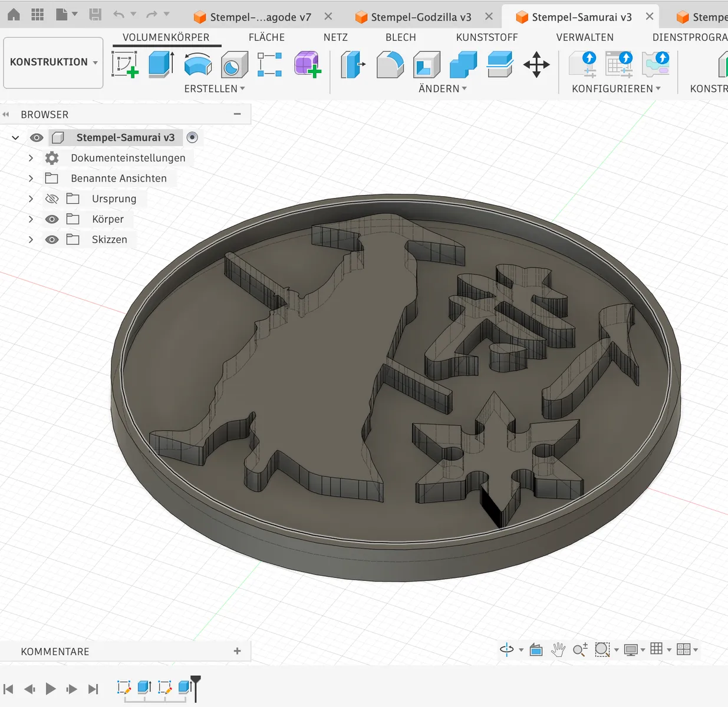
Task: Open the configuration table icon
Action: [619, 64]
